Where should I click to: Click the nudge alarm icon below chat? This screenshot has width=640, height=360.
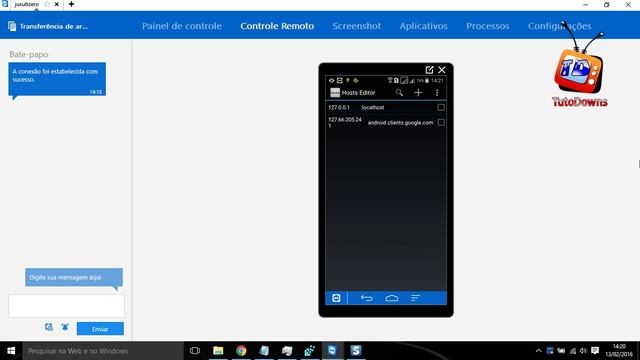[65, 327]
